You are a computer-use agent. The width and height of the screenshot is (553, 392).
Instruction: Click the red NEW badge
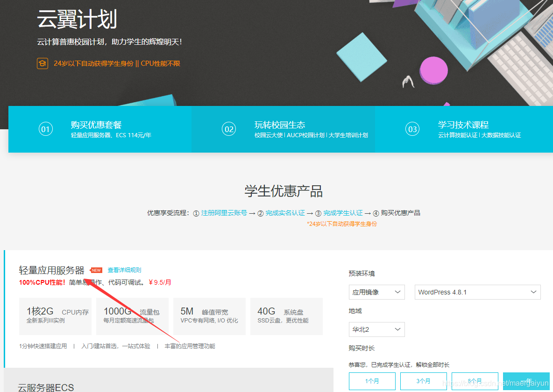pyautogui.click(x=96, y=270)
